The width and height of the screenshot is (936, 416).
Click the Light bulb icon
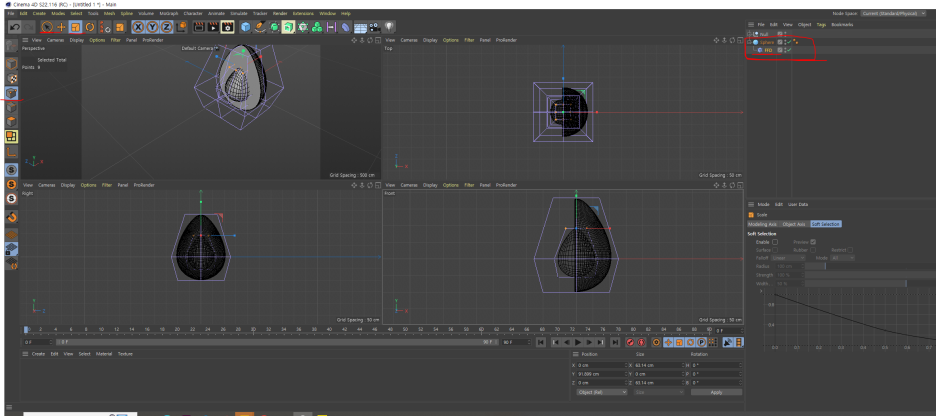pos(389,27)
